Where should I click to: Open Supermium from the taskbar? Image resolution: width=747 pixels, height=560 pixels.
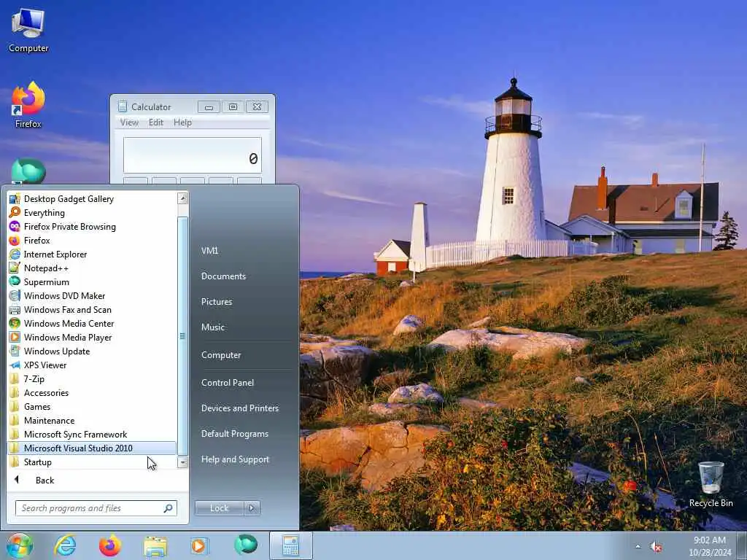[x=246, y=545]
